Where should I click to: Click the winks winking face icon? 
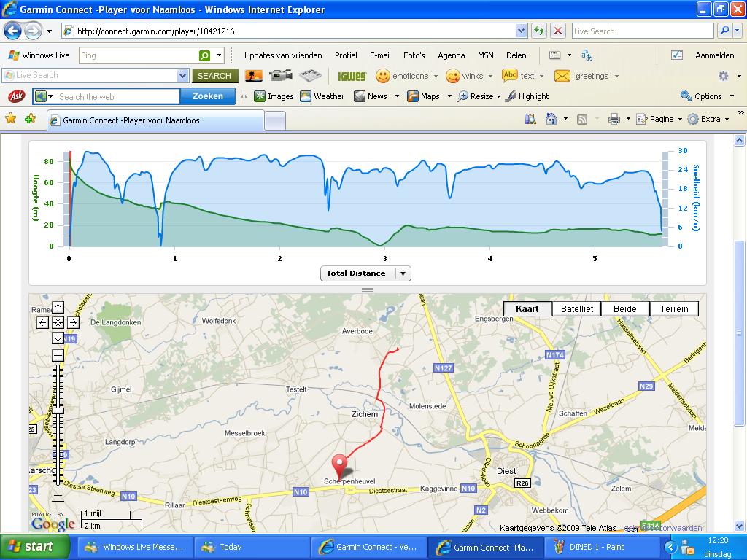pyautogui.click(x=452, y=76)
